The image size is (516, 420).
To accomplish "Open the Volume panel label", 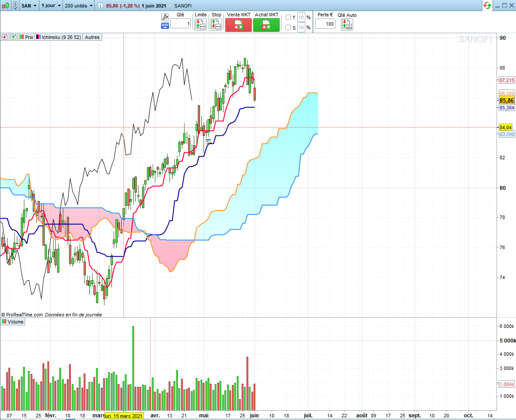I will [x=13, y=322].
